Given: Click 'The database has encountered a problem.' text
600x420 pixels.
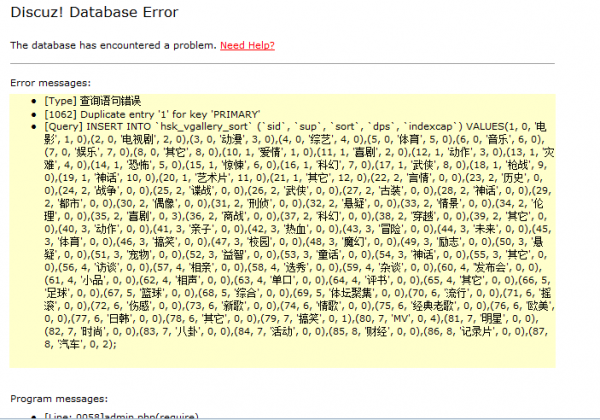Looking at the screenshot, I should click(114, 46).
